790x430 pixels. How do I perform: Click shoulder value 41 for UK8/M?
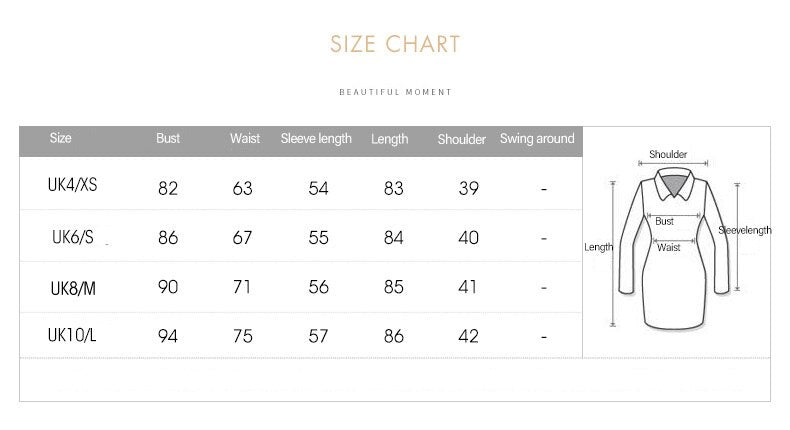(468, 288)
